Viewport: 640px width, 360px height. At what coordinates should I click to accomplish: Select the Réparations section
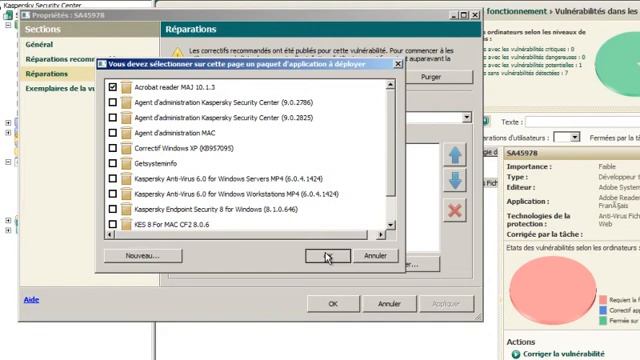(x=47, y=74)
